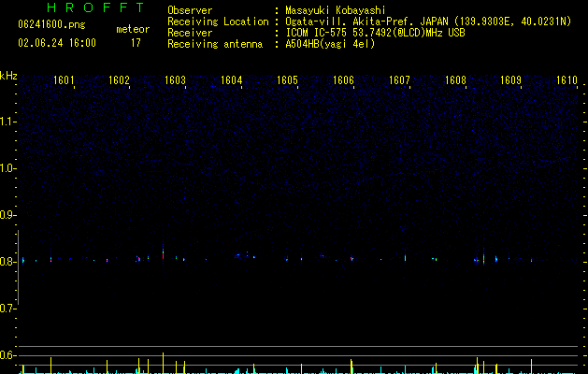Click the 0.6 kHz axis label
This screenshot has width=588, height=374.
click(7, 355)
